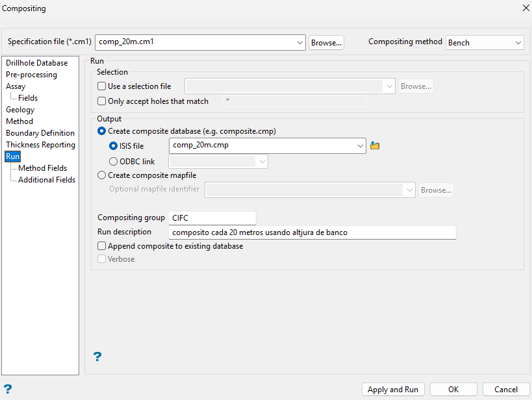Click the help question mark at dialog bottom-left
The height and width of the screenshot is (400, 532).
7,389
